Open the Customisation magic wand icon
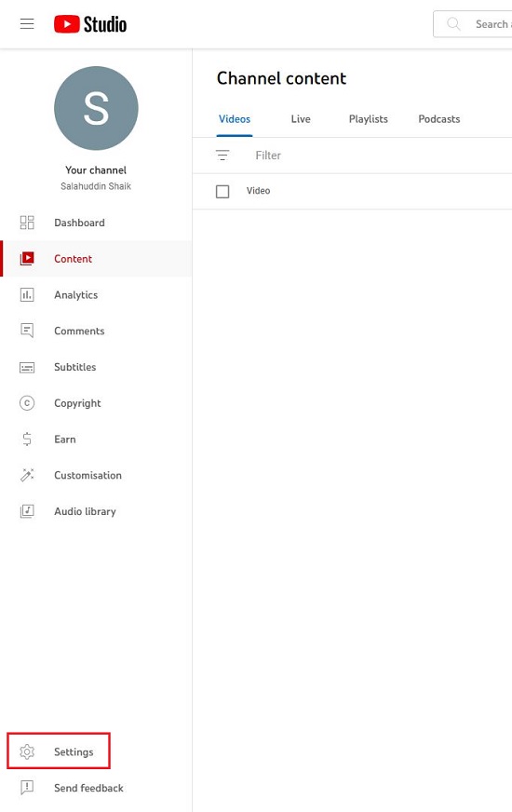The height and width of the screenshot is (812, 512). point(27,475)
